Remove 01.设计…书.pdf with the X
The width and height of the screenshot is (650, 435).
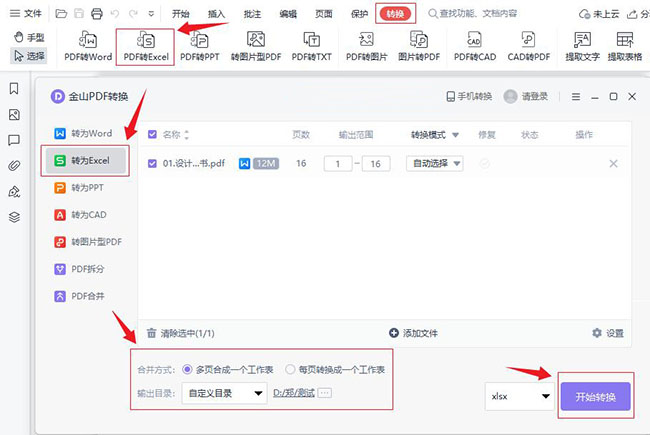[x=614, y=164]
